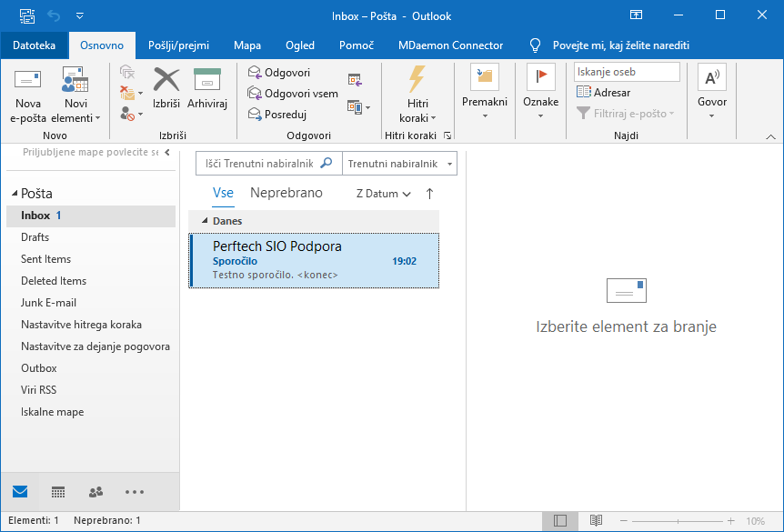Collapse the Danes message group

(205, 221)
